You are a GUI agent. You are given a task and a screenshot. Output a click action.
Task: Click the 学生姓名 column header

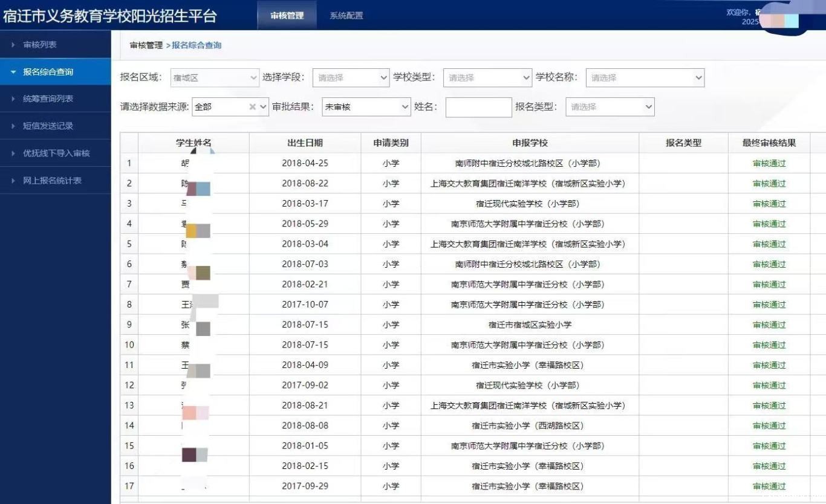[x=193, y=143]
